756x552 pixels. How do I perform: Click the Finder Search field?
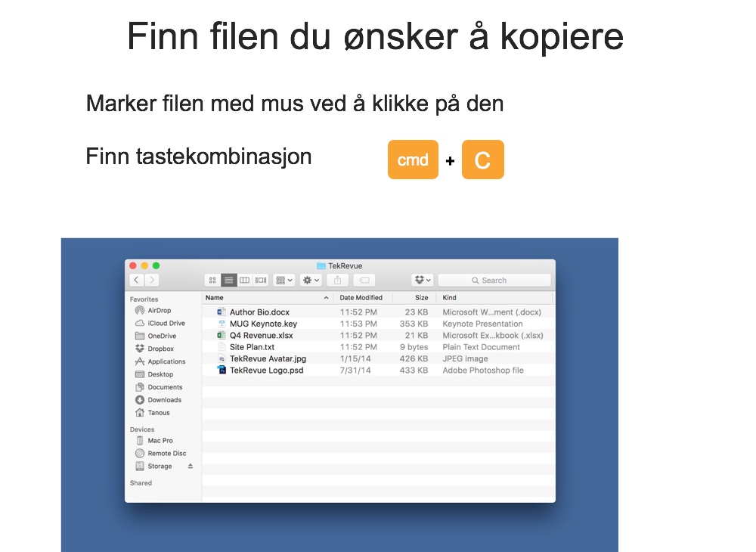pos(494,280)
